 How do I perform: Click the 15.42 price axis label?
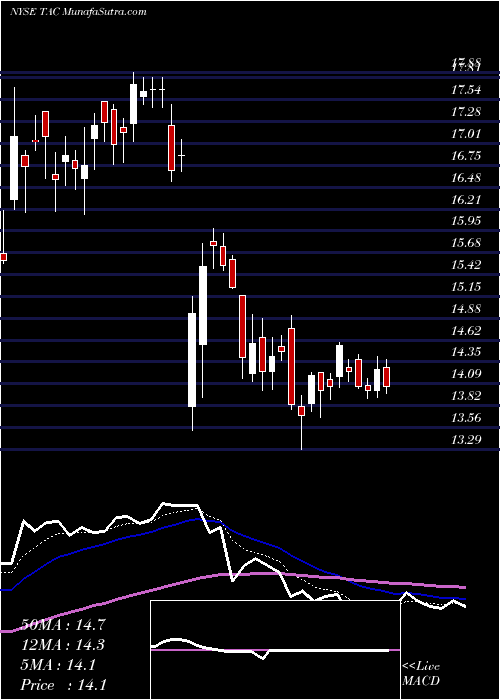click(x=466, y=265)
